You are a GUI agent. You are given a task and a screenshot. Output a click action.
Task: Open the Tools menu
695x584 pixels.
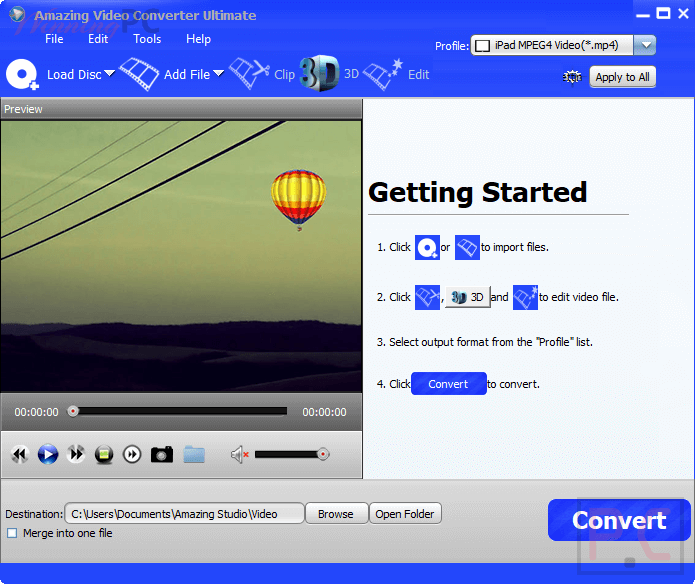147,39
